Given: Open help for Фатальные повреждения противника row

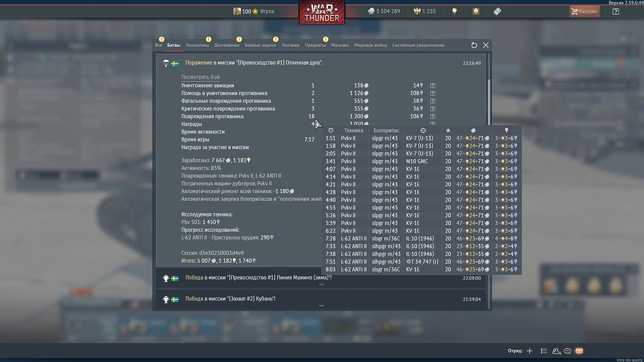Looking at the screenshot, I should pyautogui.click(x=433, y=101).
